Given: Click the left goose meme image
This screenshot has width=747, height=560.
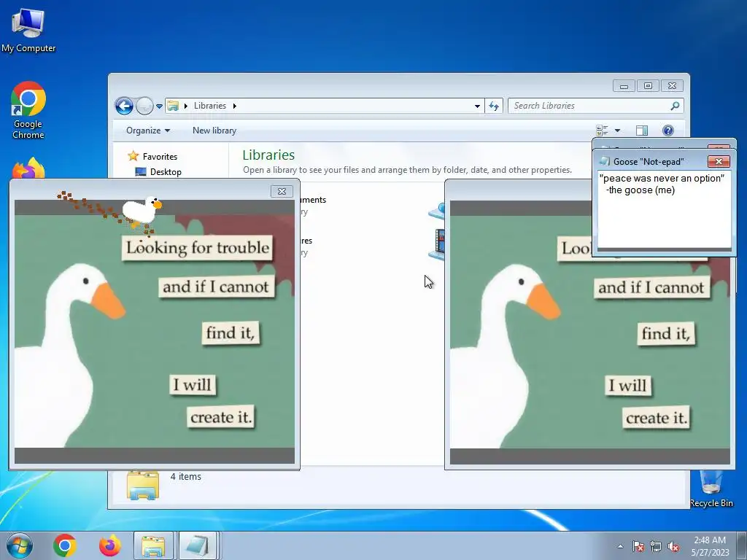Looking at the screenshot, I should pyautogui.click(x=155, y=332).
